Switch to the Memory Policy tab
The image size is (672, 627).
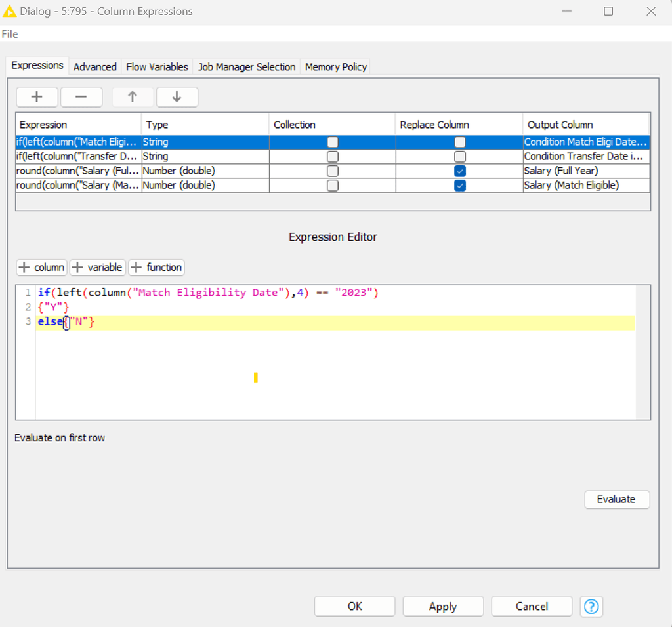[335, 66]
